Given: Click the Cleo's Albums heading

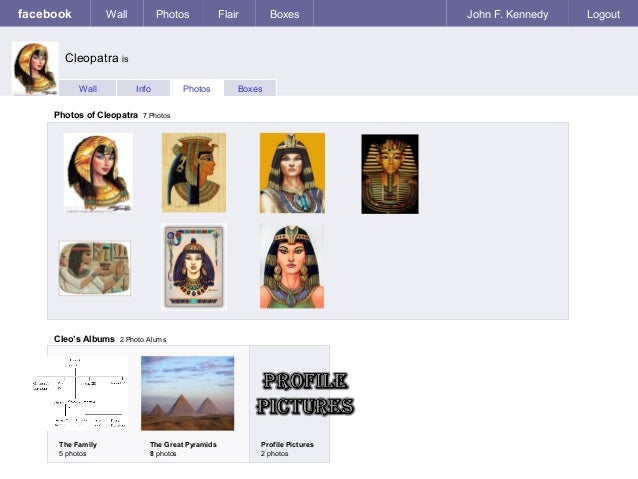Looking at the screenshot, I should tap(84, 339).
